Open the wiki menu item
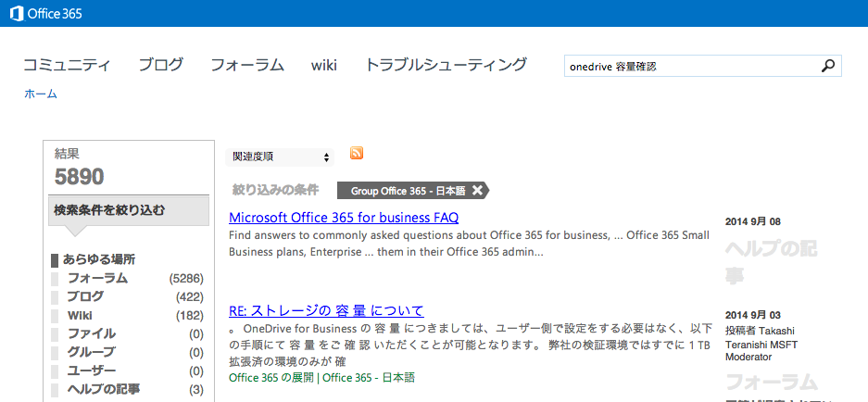This screenshot has height=402, width=868. point(324,66)
